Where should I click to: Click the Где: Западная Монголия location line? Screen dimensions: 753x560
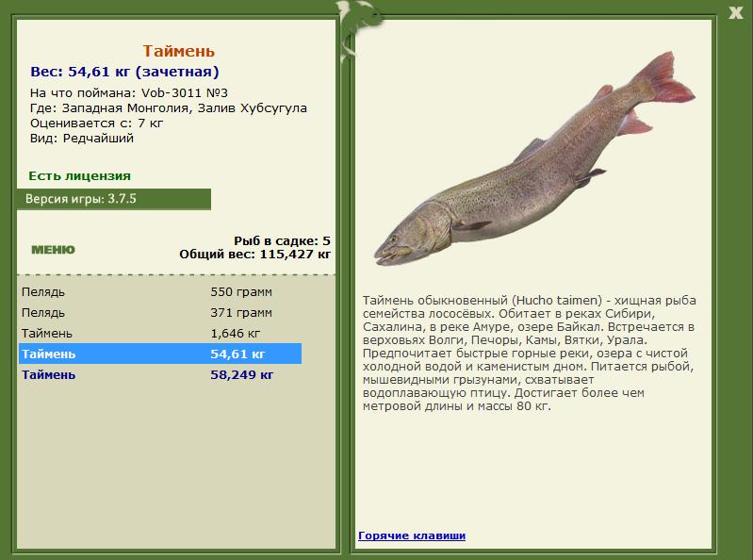coord(168,108)
